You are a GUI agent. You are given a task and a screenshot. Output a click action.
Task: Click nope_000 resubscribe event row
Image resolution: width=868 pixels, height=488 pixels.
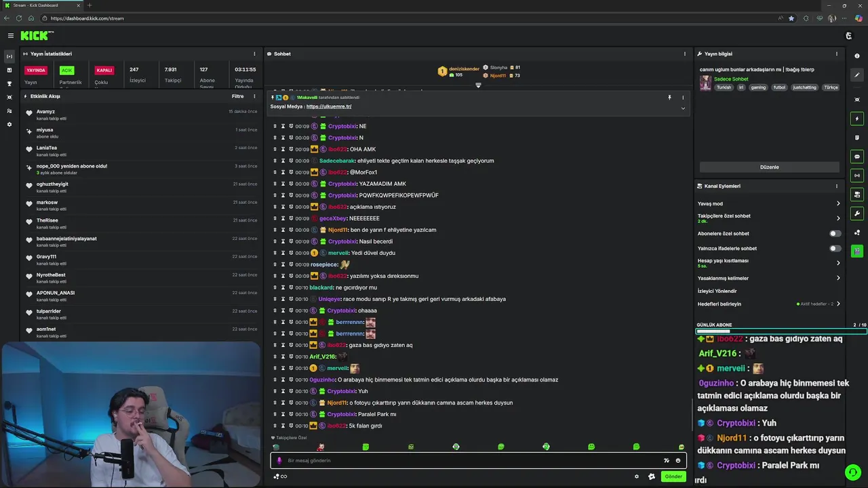(x=142, y=169)
